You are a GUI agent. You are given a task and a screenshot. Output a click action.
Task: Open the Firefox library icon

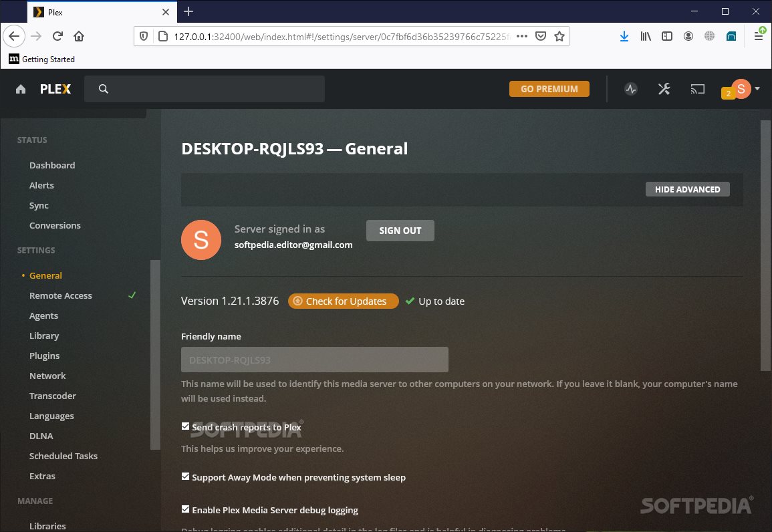tap(646, 36)
